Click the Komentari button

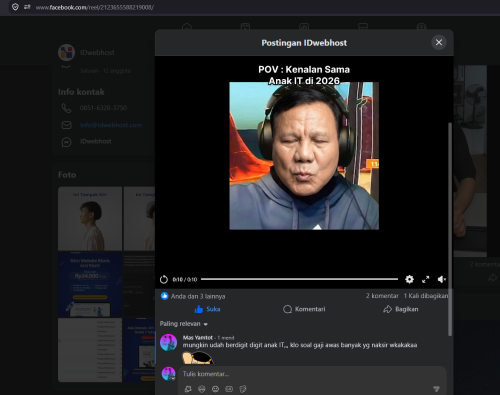tap(304, 309)
